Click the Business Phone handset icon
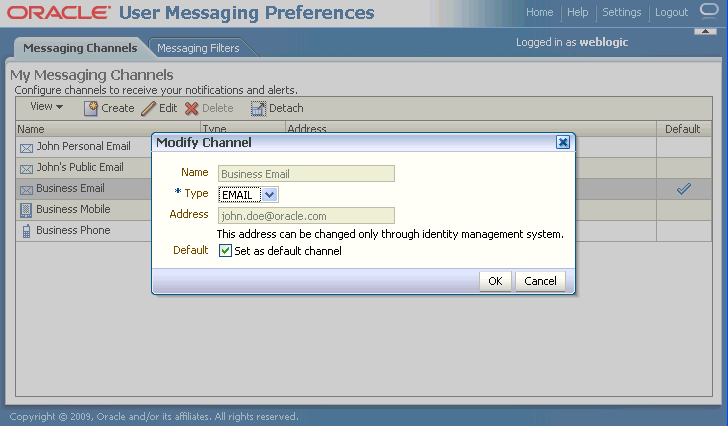This screenshot has width=728, height=426. 26,231
